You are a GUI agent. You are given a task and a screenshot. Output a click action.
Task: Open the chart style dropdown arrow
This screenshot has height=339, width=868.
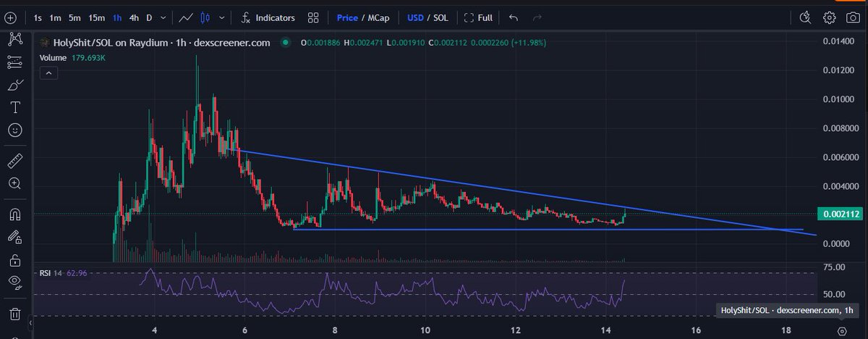tap(221, 17)
